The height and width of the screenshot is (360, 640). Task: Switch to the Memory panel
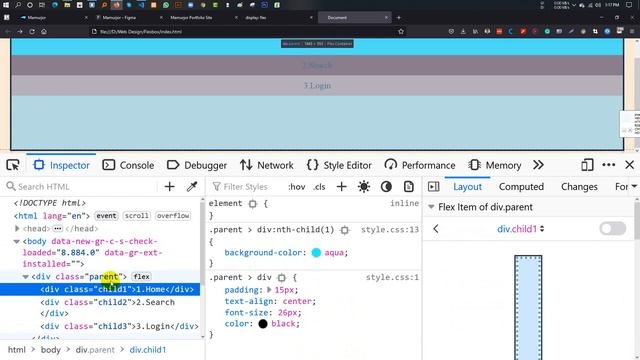pyautogui.click(x=495, y=165)
